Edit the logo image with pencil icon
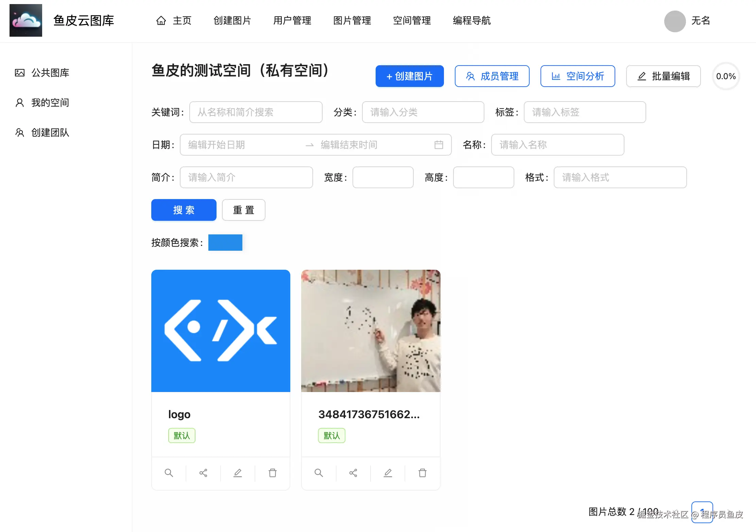The width and height of the screenshot is (756, 532). [238, 473]
